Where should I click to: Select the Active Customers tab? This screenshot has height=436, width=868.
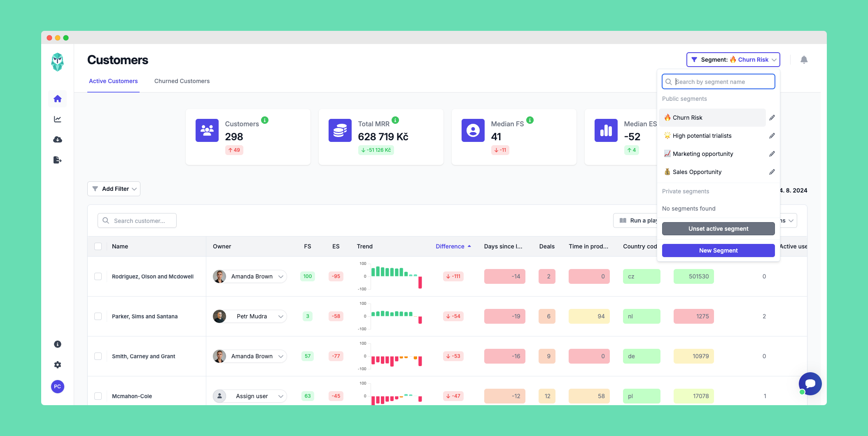tap(113, 81)
